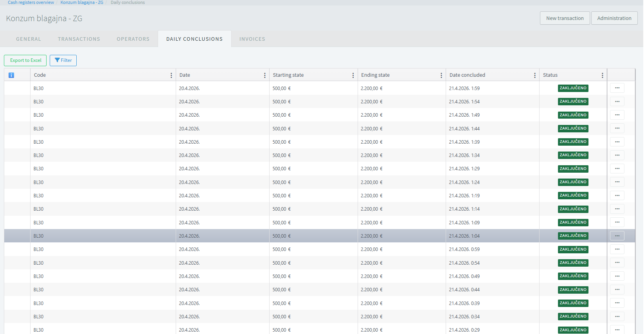The height and width of the screenshot is (334, 644).
Task: Open Starting state column kebab menu
Action: tap(353, 75)
